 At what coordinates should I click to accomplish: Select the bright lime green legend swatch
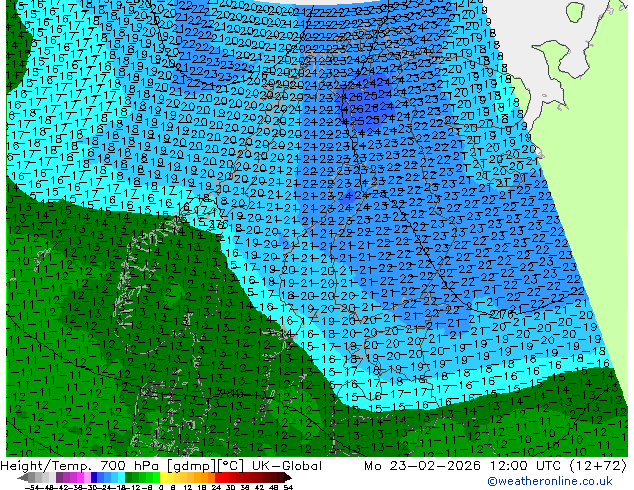coord(156,477)
